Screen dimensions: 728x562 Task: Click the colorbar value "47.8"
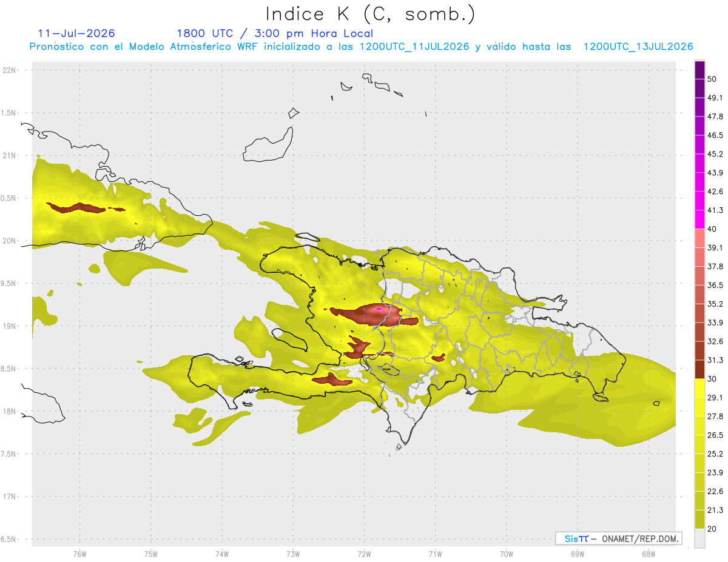[715, 116]
